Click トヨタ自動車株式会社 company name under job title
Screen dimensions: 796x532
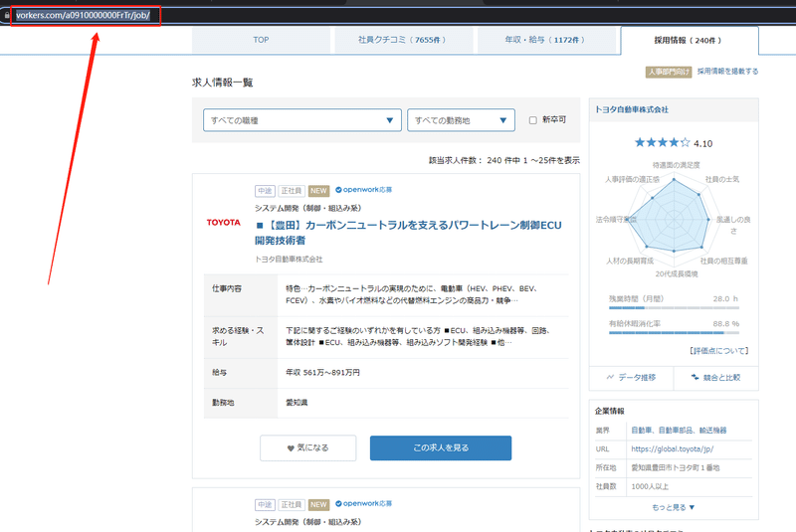click(x=289, y=260)
